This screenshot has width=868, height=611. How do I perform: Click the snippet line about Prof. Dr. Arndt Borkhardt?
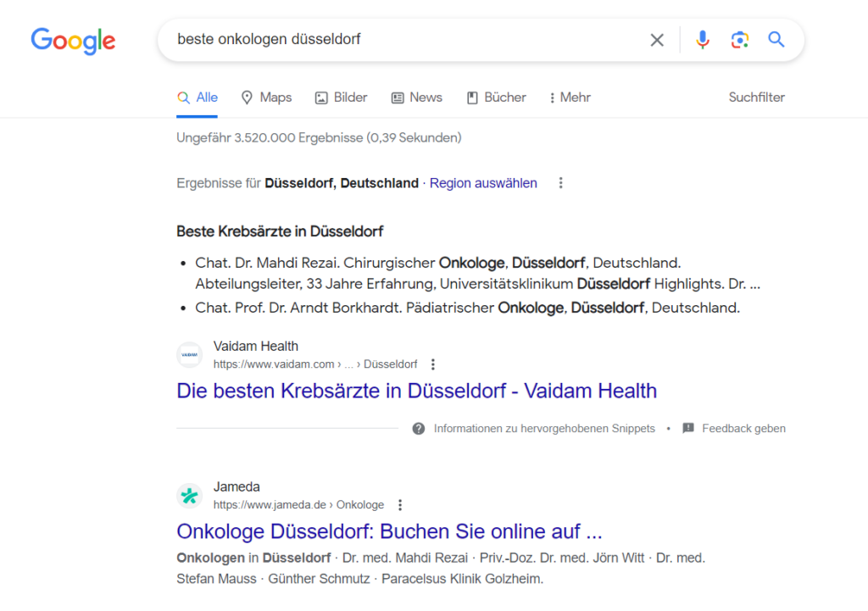pyautogui.click(x=467, y=308)
